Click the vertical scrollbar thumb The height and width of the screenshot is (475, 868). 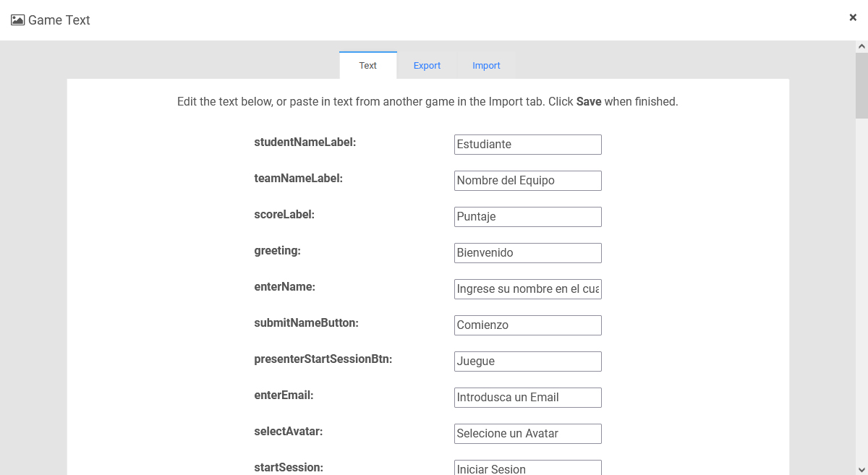tap(861, 85)
